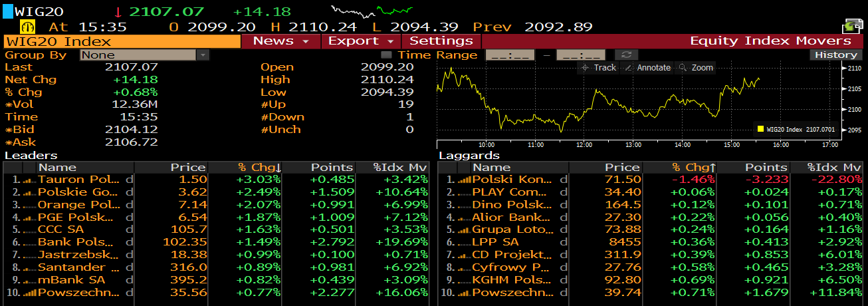Click the Ask value 2106.72
Viewport: 868px width, 306px height.
(132, 142)
